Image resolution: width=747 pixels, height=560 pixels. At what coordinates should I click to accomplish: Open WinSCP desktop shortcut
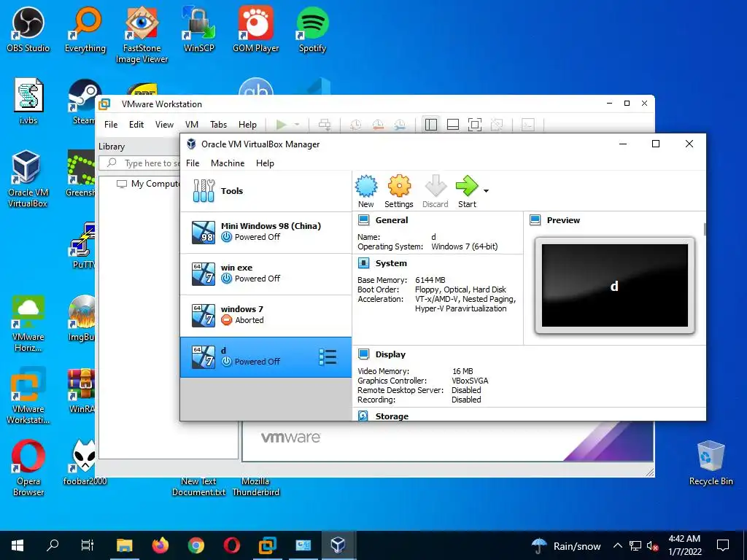click(199, 30)
